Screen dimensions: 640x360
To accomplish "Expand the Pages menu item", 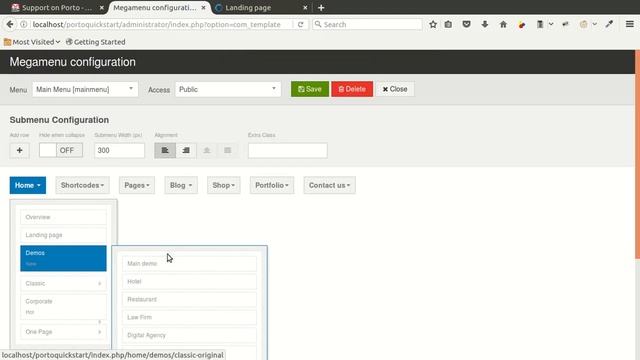I will coord(137,185).
